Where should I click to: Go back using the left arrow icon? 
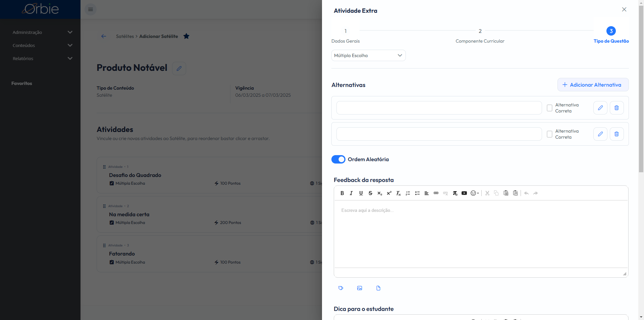pyautogui.click(x=104, y=36)
